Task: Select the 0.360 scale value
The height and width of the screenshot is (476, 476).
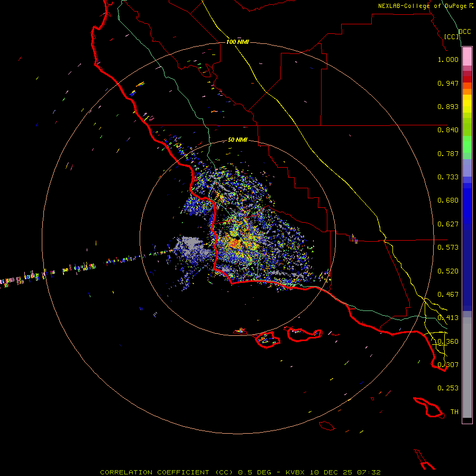Action: (x=448, y=342)
